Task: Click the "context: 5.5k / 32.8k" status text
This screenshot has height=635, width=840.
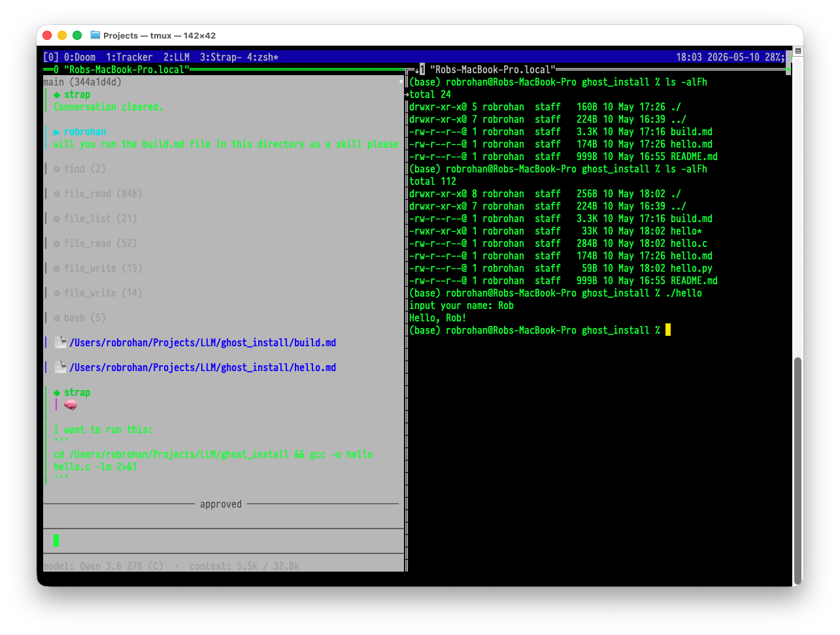Action: (x=244, y=566)
